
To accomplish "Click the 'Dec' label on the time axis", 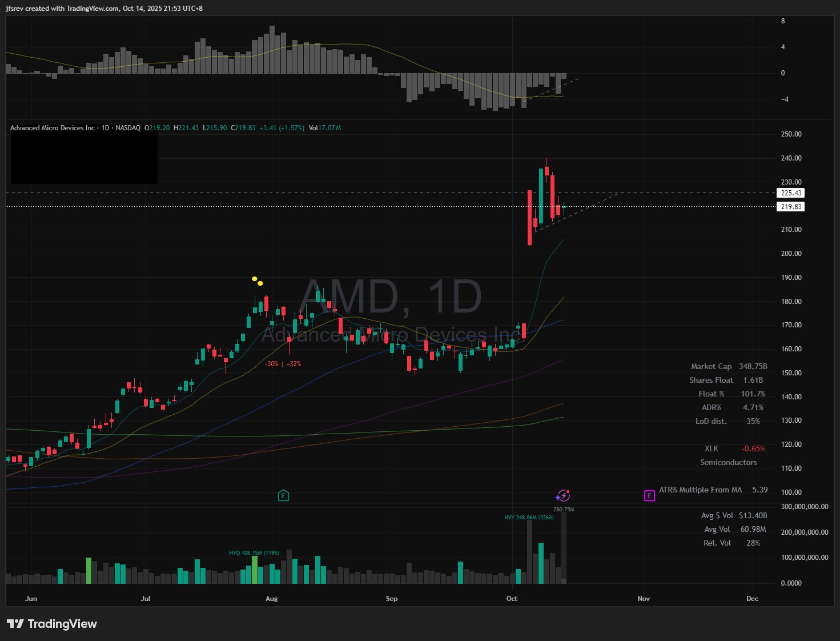I will pos(753,599).
